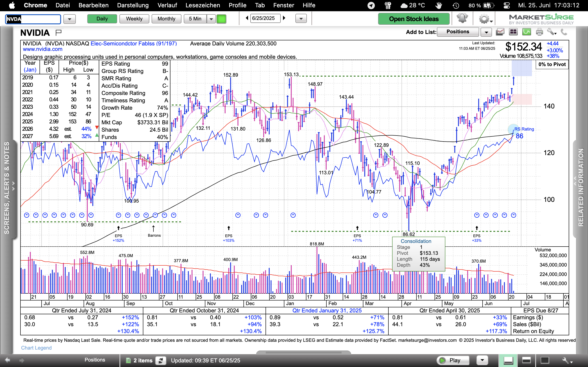Screen dimensions: 588x367
Task: Click the green chart pattern icon
Action: [x=526, y=32]
